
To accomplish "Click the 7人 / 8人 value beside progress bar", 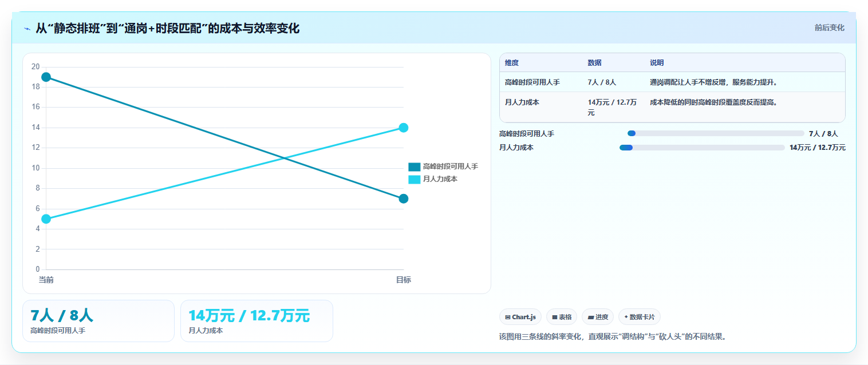I will 823,133.
